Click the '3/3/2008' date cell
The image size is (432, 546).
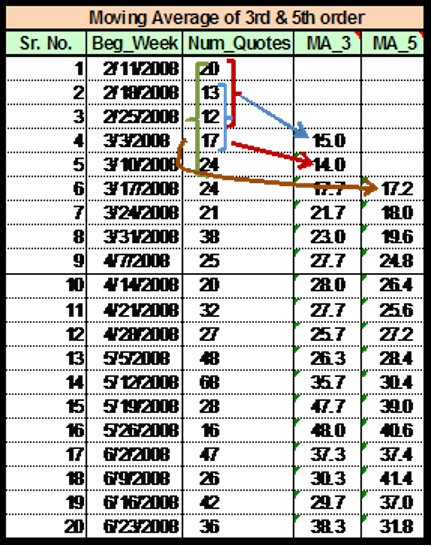pos(134,141)
